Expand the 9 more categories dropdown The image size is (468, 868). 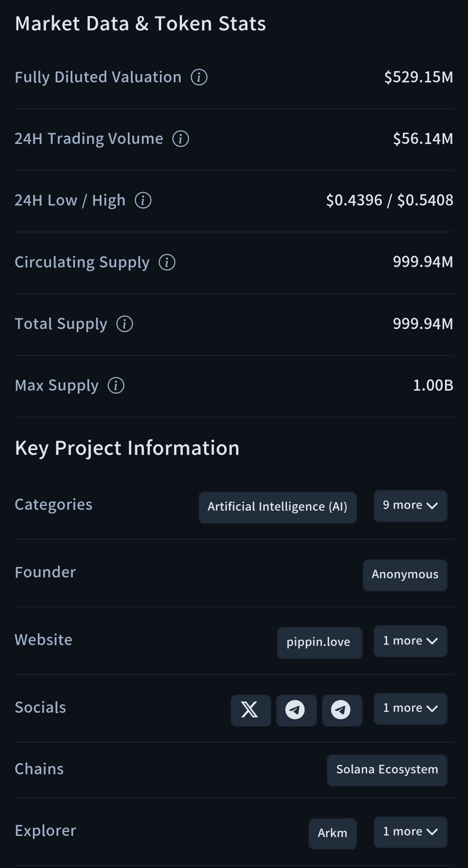[410, 506]
